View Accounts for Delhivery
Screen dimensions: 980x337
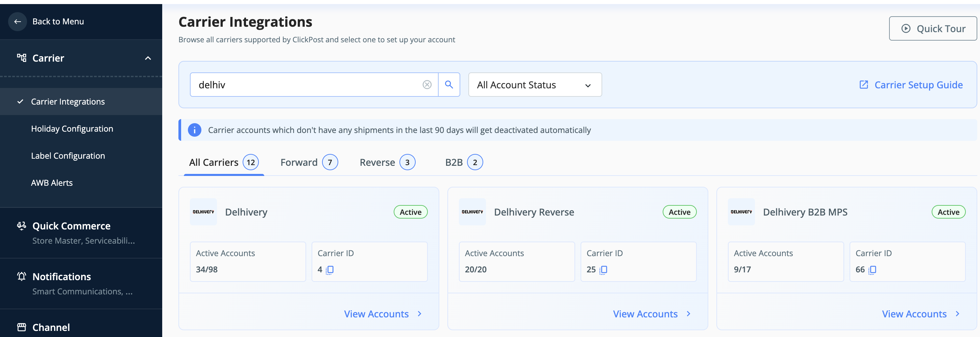[384, 314]
